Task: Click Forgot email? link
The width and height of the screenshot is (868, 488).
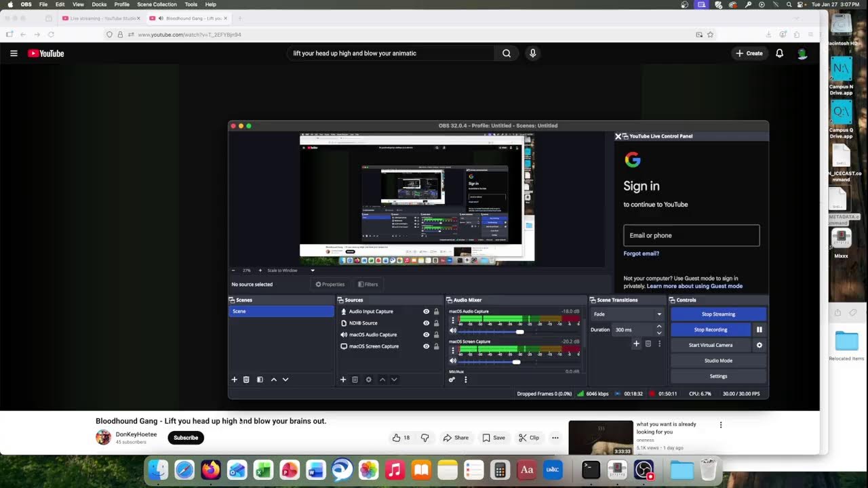Action: click(642, 253)
